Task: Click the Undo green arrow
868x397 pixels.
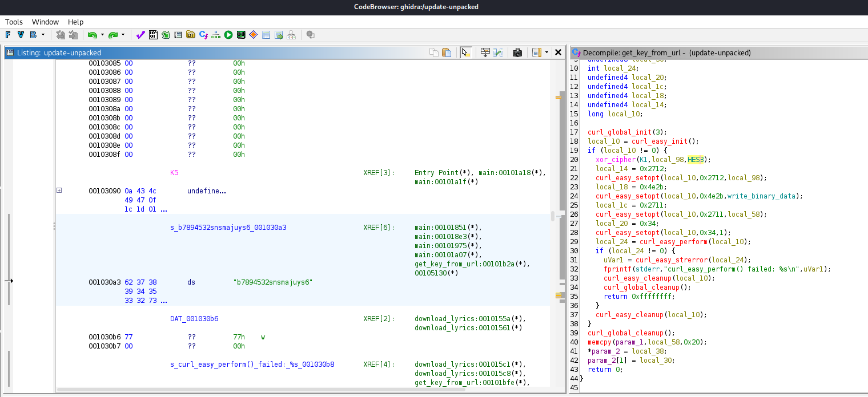Action: [92, 35]
